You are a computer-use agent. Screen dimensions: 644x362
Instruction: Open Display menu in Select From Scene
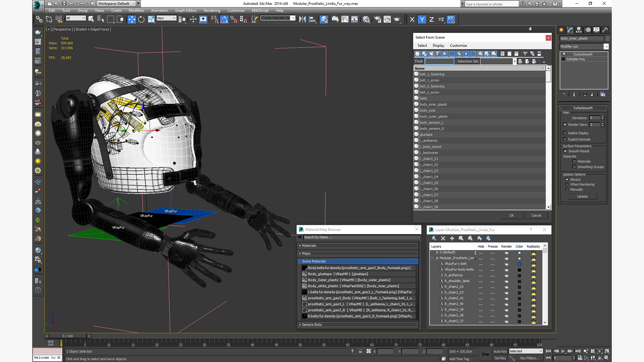(438, 46)
